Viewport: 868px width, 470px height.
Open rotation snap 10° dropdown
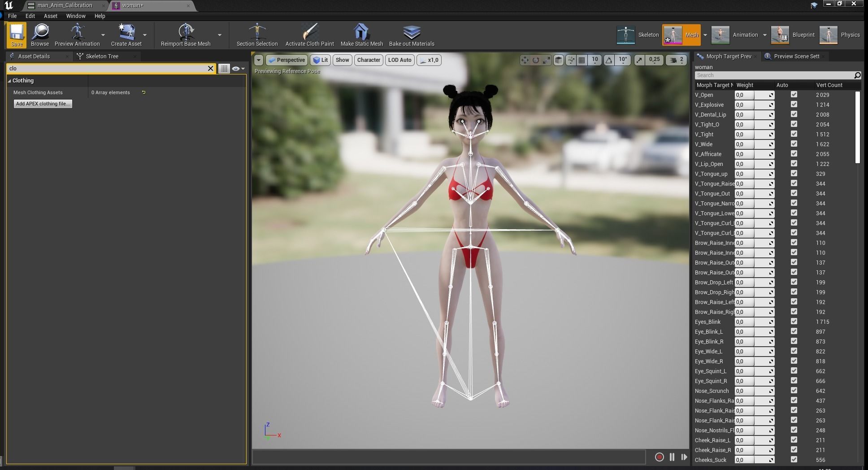(623, 60)
